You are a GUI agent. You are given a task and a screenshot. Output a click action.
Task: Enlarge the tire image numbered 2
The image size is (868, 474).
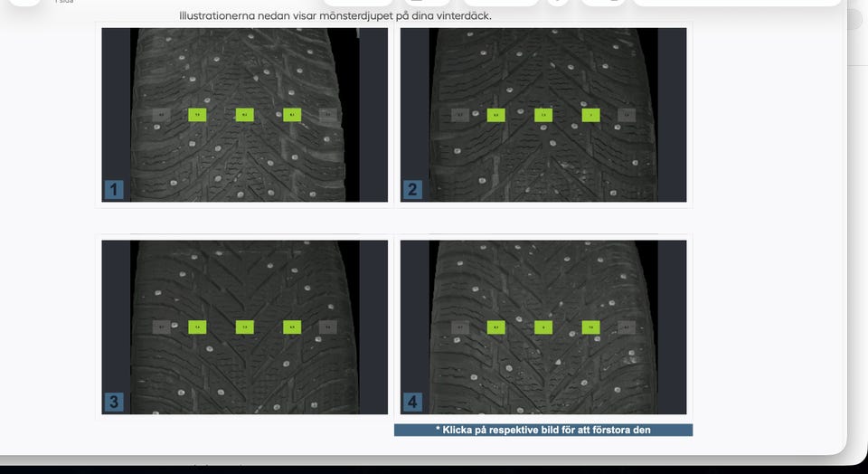tap(543, 115)
